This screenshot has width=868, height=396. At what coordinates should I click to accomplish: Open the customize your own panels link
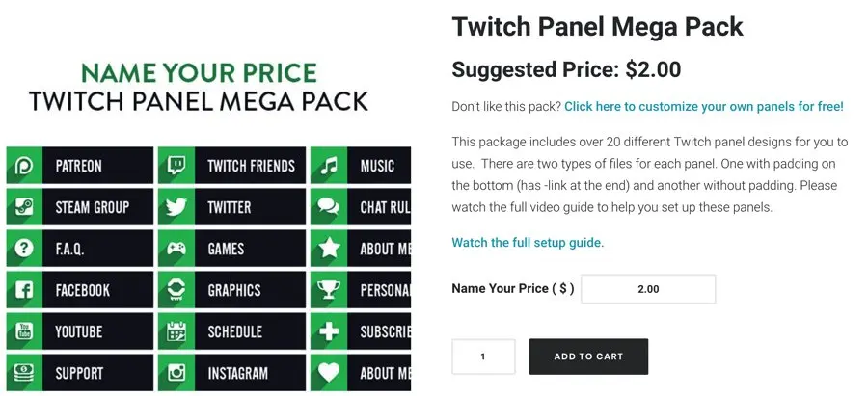pos(703,106)
